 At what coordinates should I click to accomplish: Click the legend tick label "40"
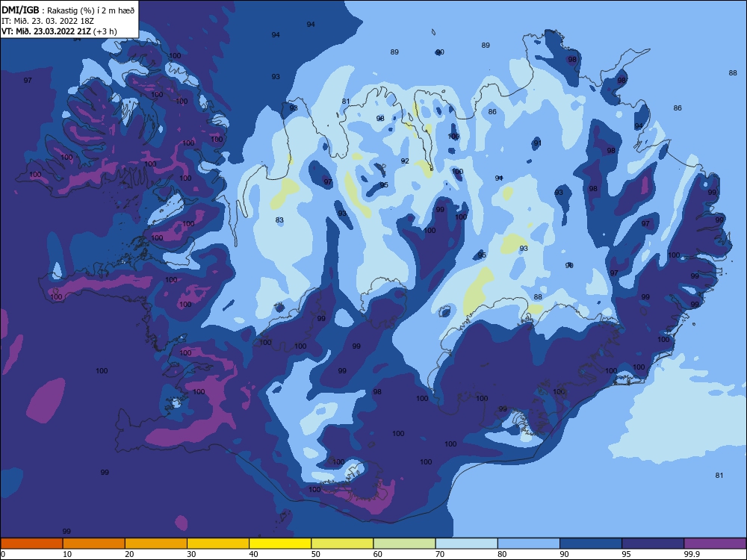click(253, 554)
